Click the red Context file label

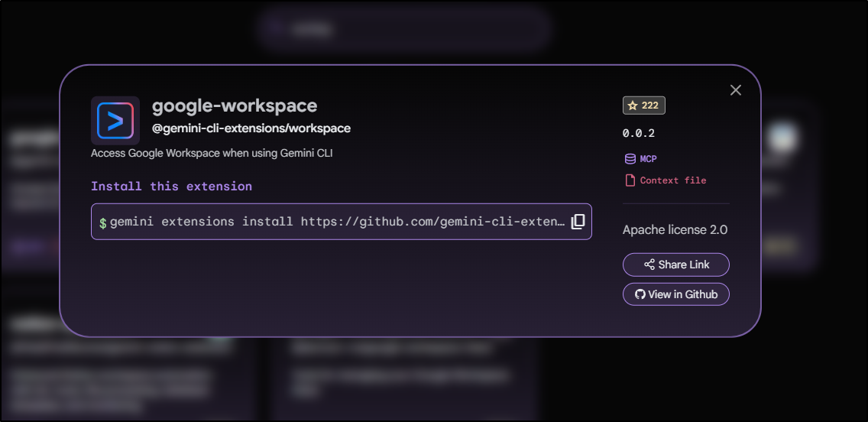click(x=673, y=180)
